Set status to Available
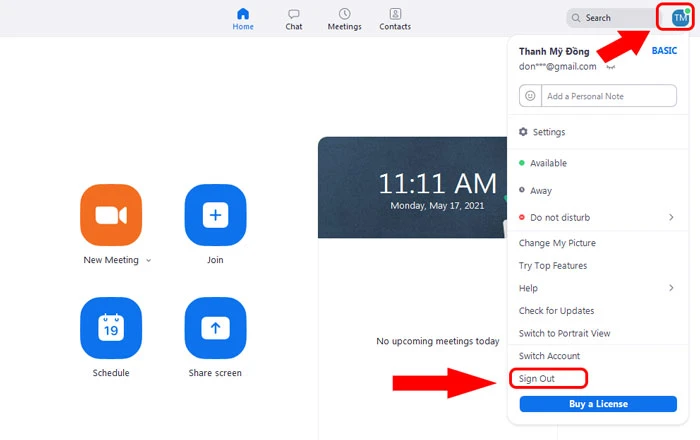Image resolution: width=700 pixels, height=440 pixels. coord(549,163)
